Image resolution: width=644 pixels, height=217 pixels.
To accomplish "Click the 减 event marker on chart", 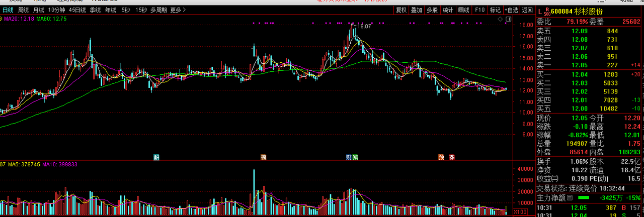I will 355,157.
